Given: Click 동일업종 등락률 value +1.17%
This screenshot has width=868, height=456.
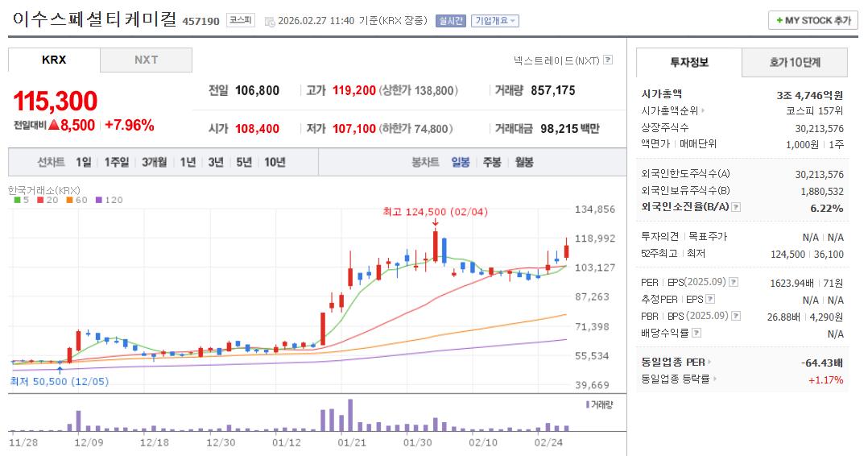Looking at the screenshot, I should coord(825,380).
